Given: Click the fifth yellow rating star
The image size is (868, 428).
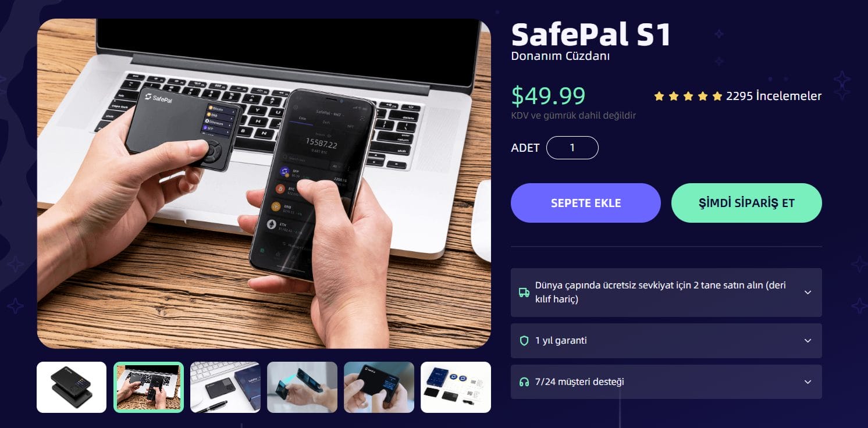Looking at the screenshot, I should pos(717,96).
